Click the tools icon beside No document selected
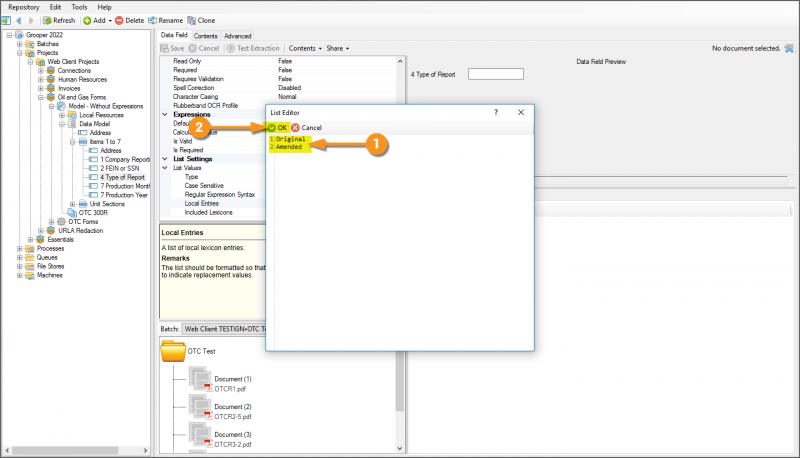 tap(789, 48)
